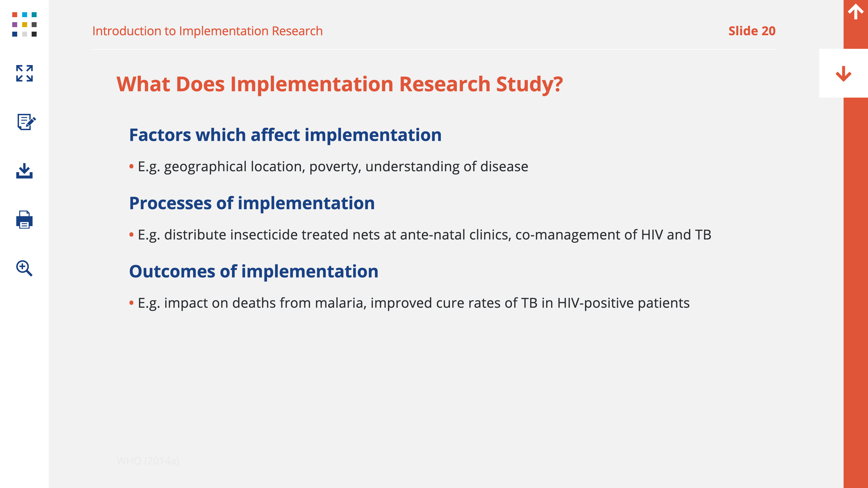Open the notes editing icon
Screen dimensions: 868x488
(26, 122)
